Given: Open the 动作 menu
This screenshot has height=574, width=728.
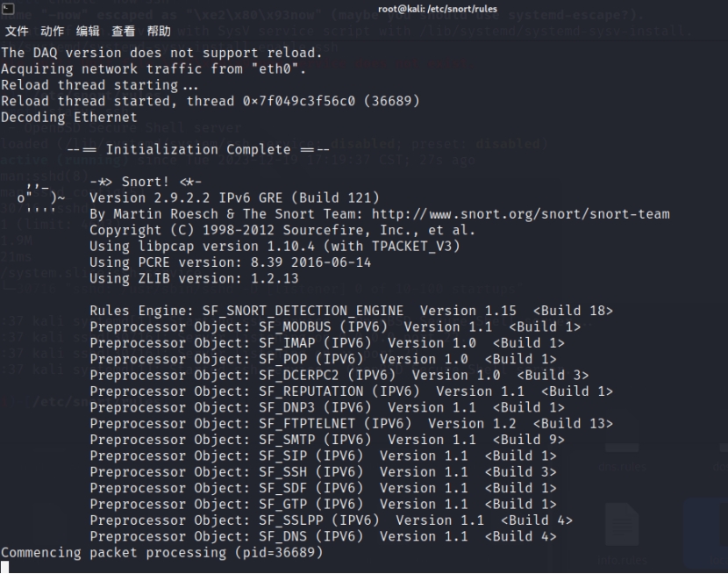Looking at the screenshot, I should pyautogui.click(x=52, y=32).
